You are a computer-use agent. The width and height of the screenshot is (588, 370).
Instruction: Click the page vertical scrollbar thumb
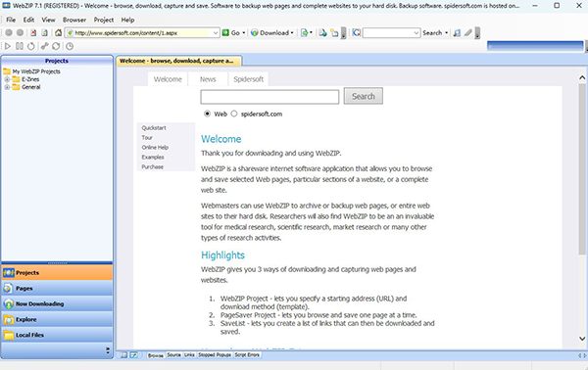coord(582,168)
